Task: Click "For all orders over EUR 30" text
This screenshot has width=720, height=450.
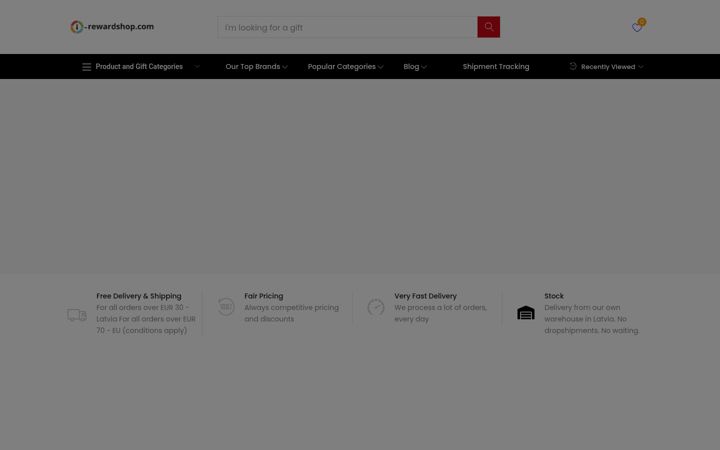Action: click(146, 319)
